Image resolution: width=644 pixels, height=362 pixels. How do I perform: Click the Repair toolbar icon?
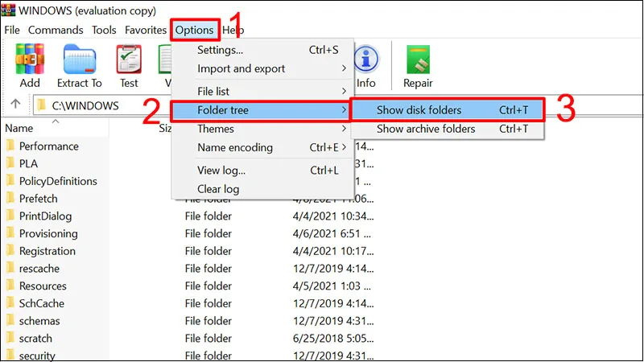pos(418,60)
